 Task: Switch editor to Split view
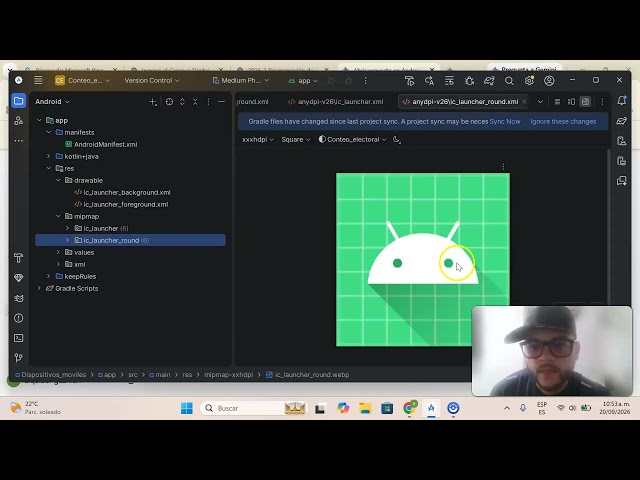(571, 102)
